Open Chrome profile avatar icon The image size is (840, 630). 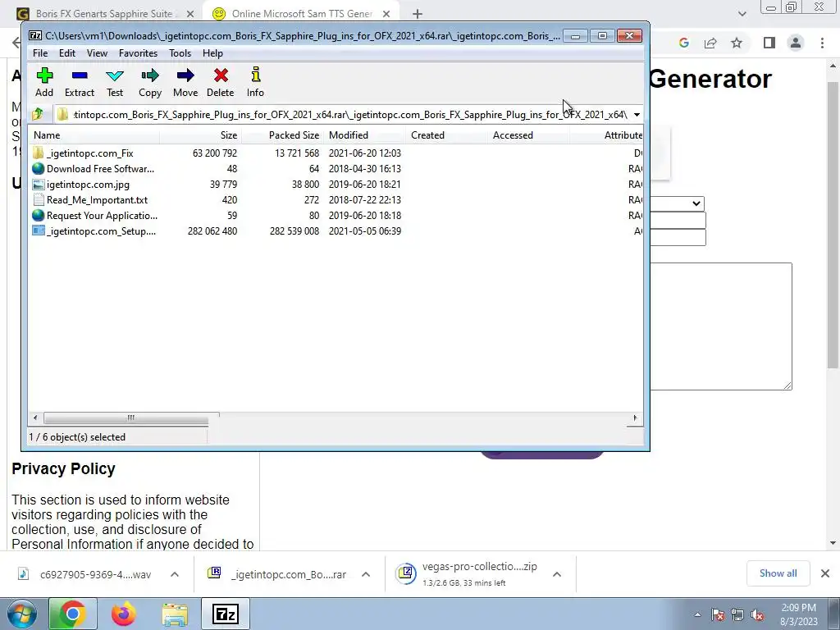tap(796, 43)
